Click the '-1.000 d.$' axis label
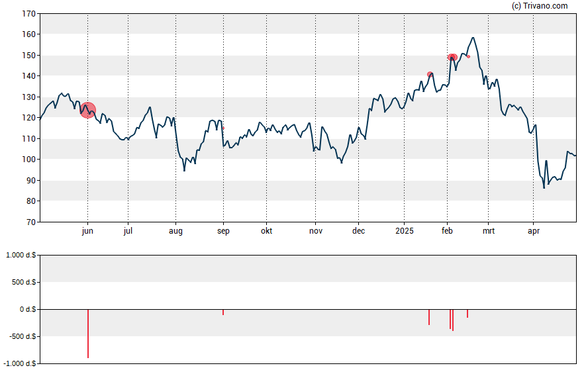Viewport: 588px width, 374px height. click(19, 363)
